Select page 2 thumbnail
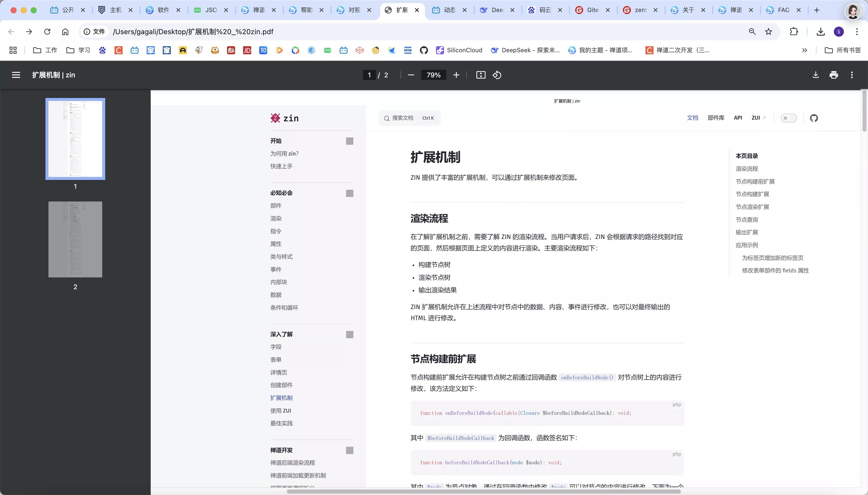Screen dimensions: 868x495 click(75, 239)
